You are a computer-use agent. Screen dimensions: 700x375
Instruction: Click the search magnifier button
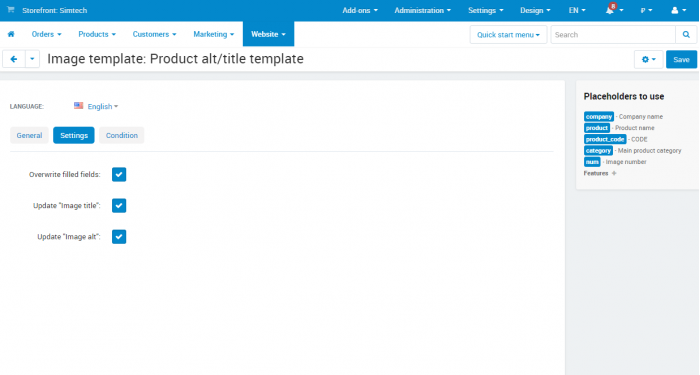(686, 34)
